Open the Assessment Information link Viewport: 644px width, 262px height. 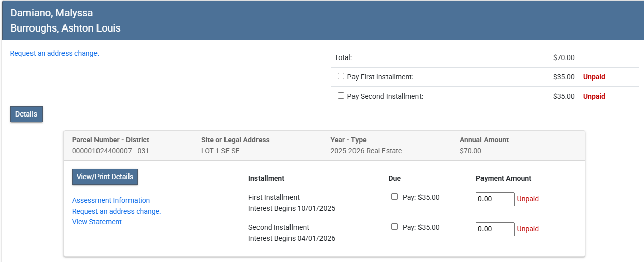point(111,200)
